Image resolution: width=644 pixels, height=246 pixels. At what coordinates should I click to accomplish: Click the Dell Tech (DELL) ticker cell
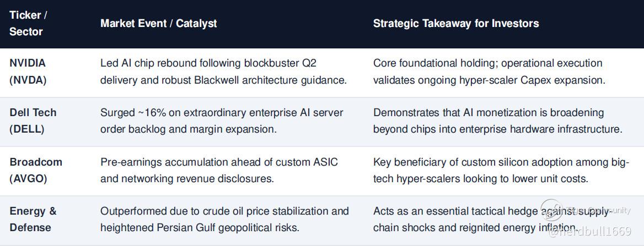[33, 121]
